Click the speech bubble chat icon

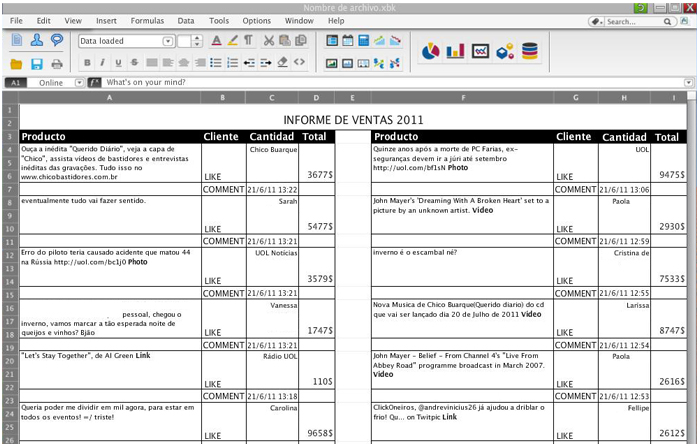pyautogui.click(x=57, y=40)
